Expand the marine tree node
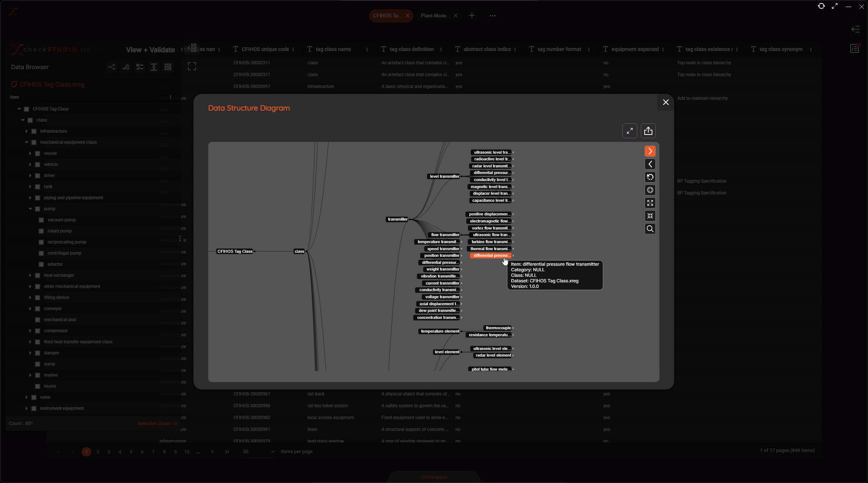This screenshot has height=483, width=868. 30,375
